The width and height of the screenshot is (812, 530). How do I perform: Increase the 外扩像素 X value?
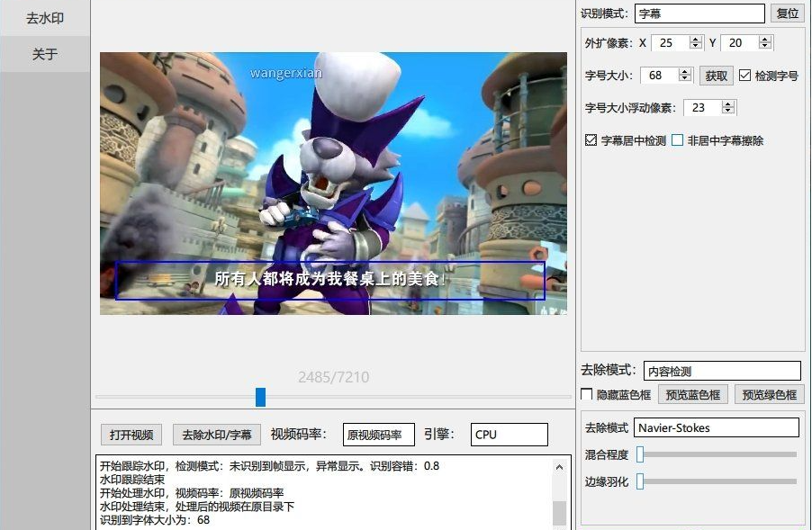(x=696, y=39)
